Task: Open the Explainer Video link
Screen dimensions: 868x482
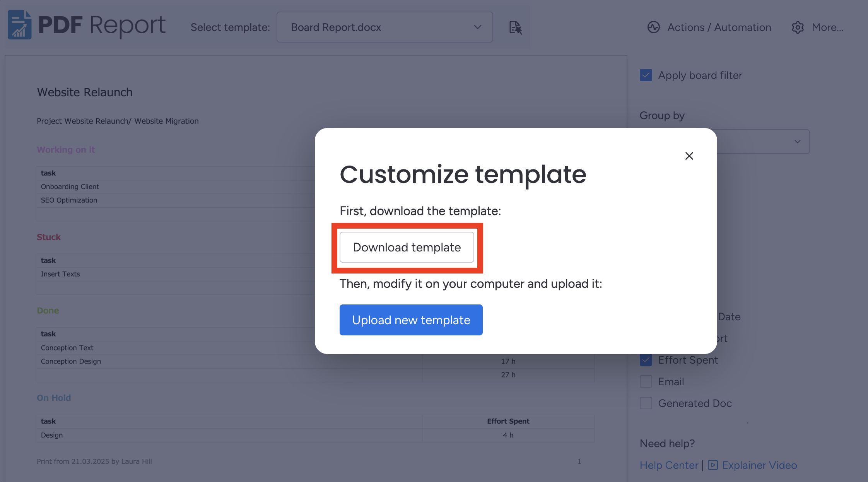Action: pyautogui.click(x=759, y=465)
